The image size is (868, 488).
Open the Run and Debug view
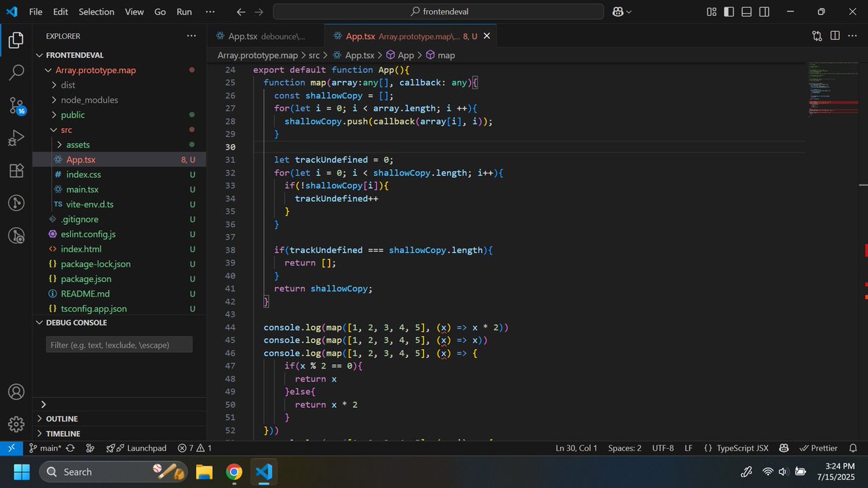tap(16, 138)
